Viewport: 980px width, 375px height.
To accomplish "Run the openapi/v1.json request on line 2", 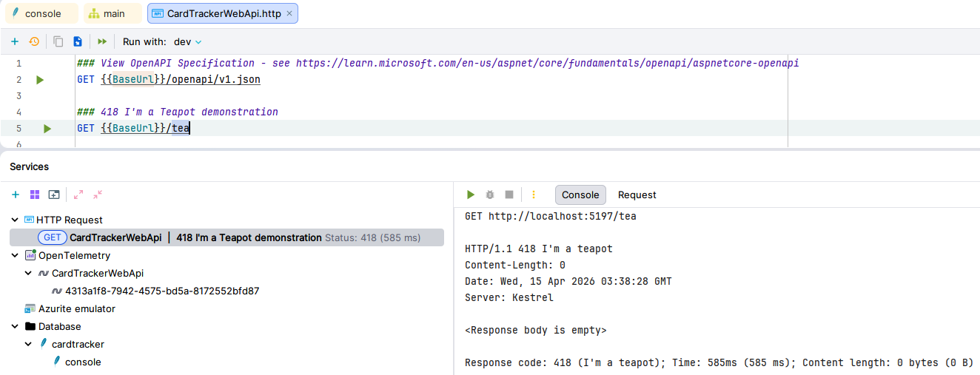I will coord(40,79).
